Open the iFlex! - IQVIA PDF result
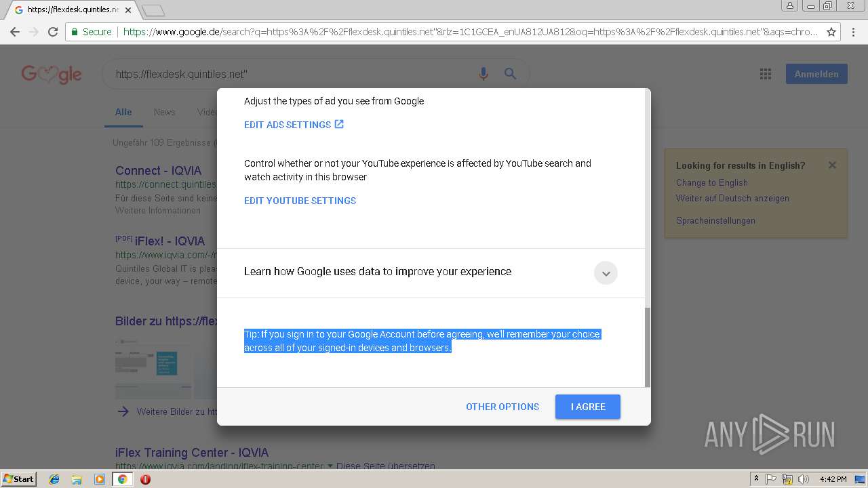Viewport: 868px width, 488px height. [170, 241]
